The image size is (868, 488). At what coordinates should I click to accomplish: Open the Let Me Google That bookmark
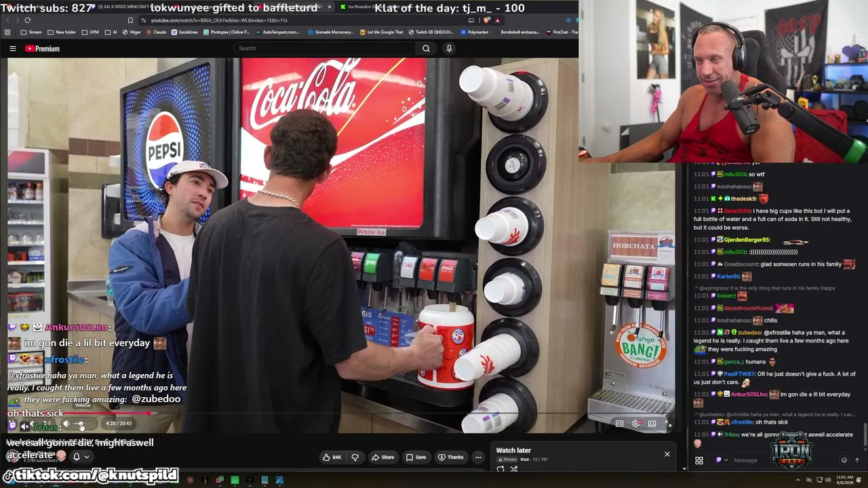point(381,32)
